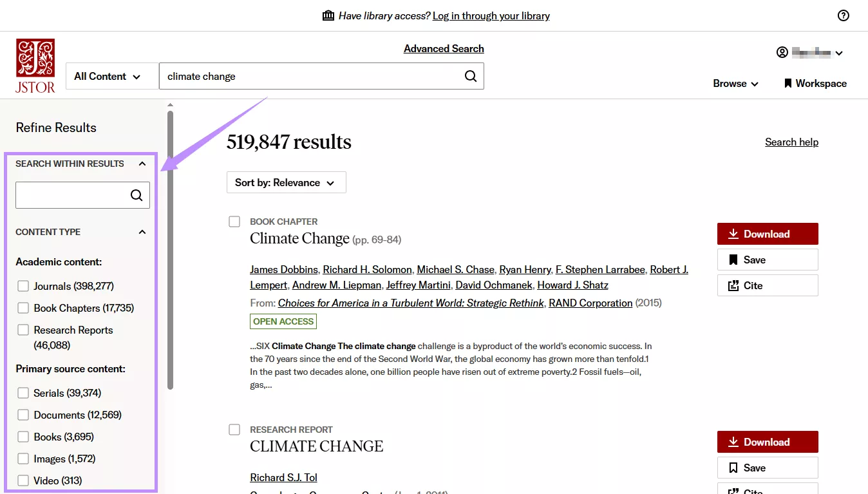Click the library building icon in top banner
This screenshot has width=868, height=494.
pyautogui.click(x=330, y=15)
